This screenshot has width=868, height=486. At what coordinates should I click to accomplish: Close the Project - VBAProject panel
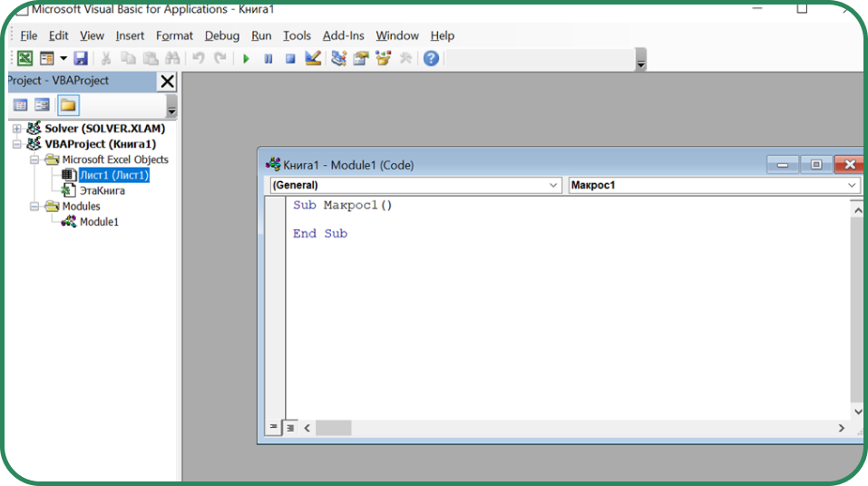tap(167, 82)
